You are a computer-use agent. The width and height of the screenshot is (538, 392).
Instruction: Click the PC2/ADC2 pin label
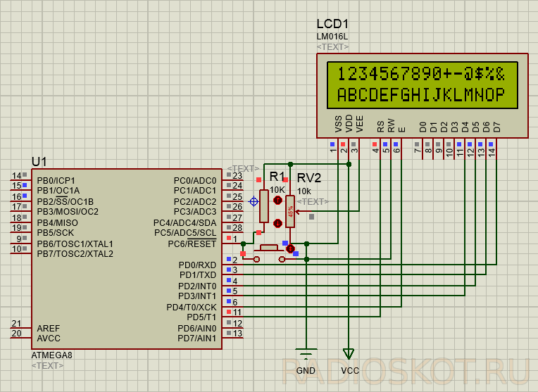(x=195, y=202)
